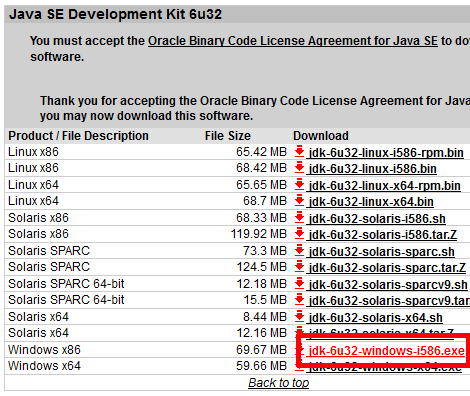470x396 pixels.
Task: Click download arrow icon beside jdk-6u32-solaris-i586.sh
Action: 299,217
